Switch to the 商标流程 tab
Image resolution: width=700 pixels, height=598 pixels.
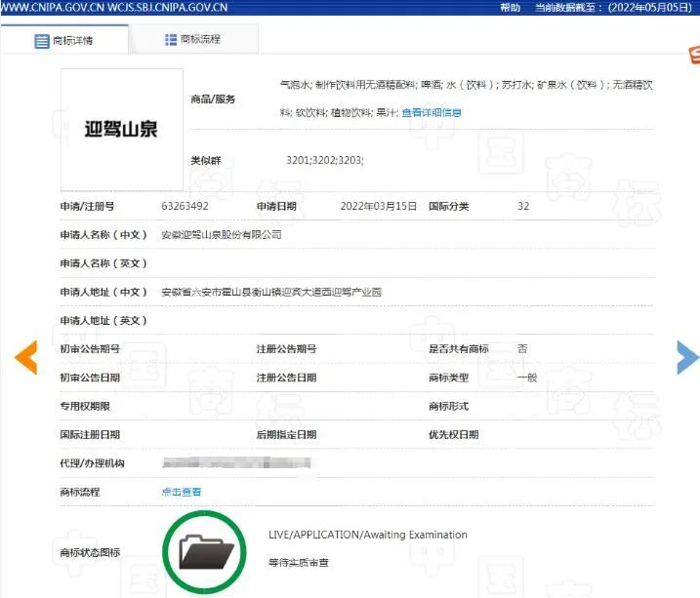193,39
